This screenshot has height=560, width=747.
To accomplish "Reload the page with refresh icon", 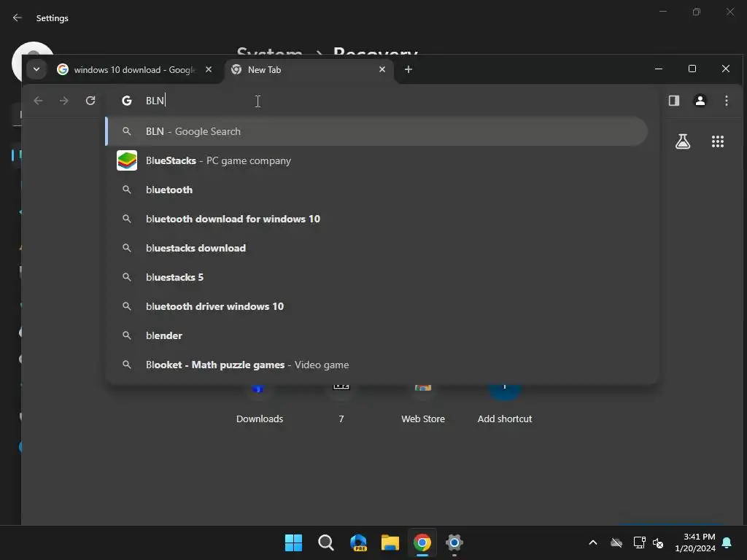I will [90, 101].
